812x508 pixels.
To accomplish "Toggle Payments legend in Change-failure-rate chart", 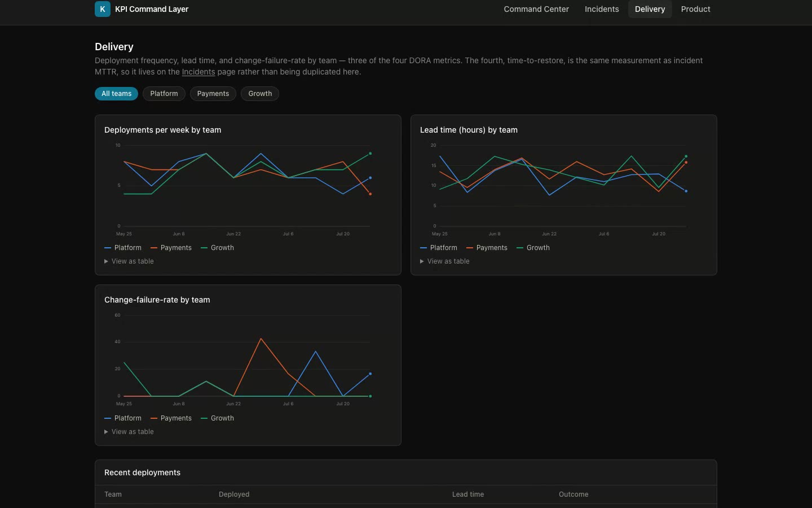I will pyautogui.click(x=171, y=418).
